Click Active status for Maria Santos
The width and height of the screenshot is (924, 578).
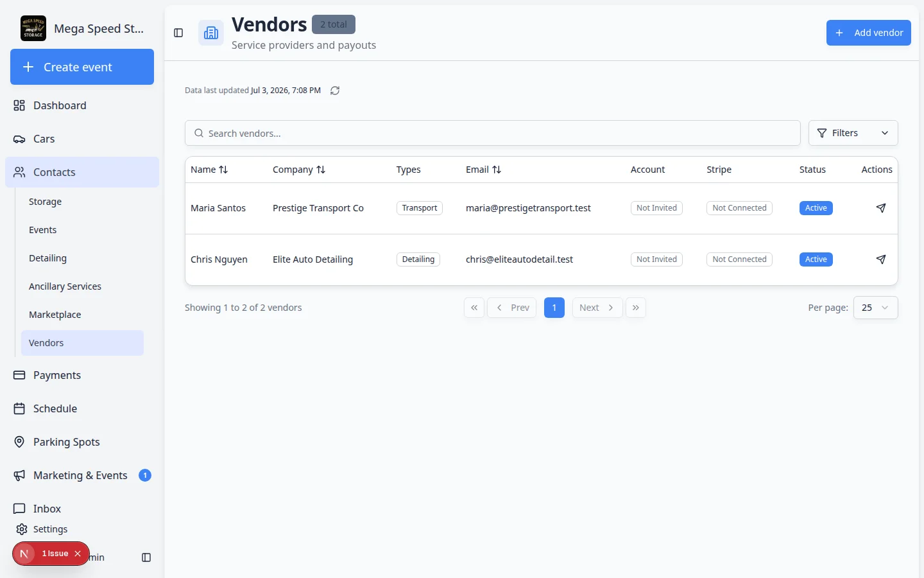tap(816, 208)
